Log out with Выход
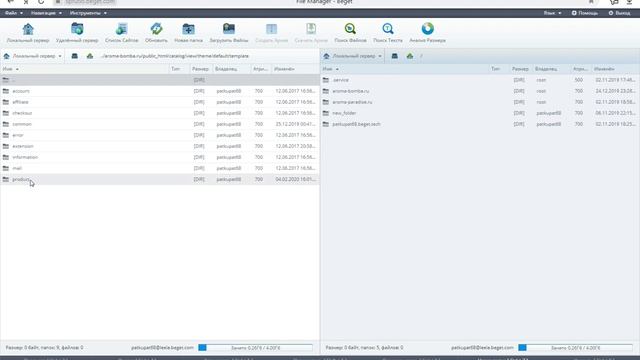The width and height of the screenshot is (640, 360). pyautogui.click(x=619, y=13)
